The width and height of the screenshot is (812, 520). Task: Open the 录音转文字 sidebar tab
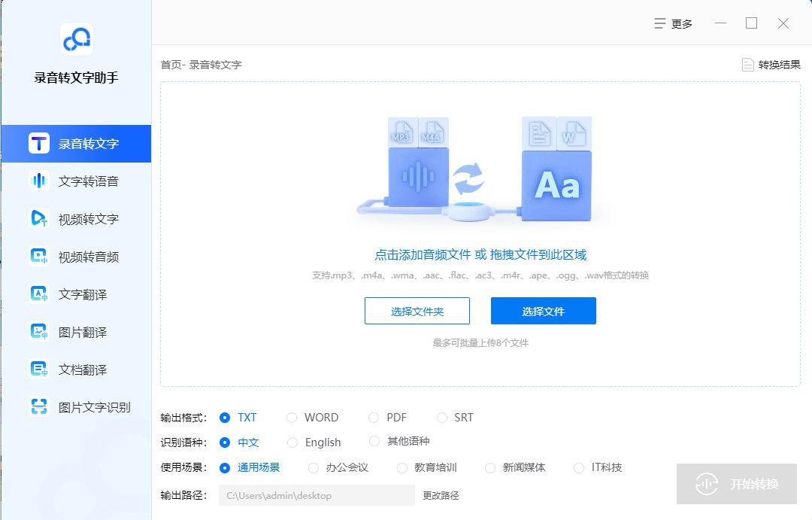pos(76,144)
